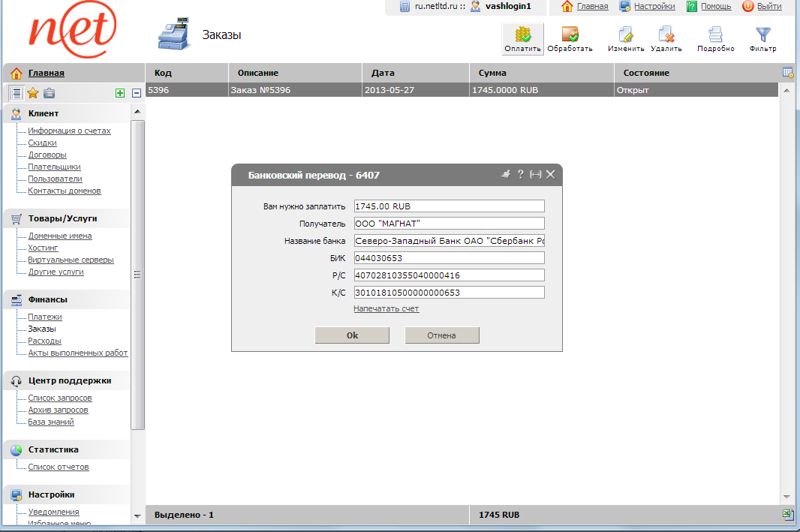Click the question mark help icon in dialog
The width and height of the screenshot is (800, 532).
520,174
